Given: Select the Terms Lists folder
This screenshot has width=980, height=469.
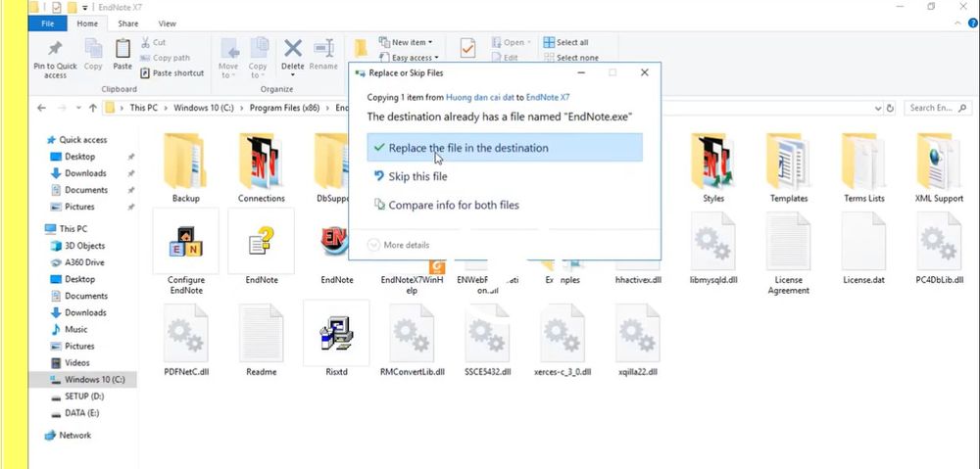Looking at the screenshot, I should coord(863,167).
